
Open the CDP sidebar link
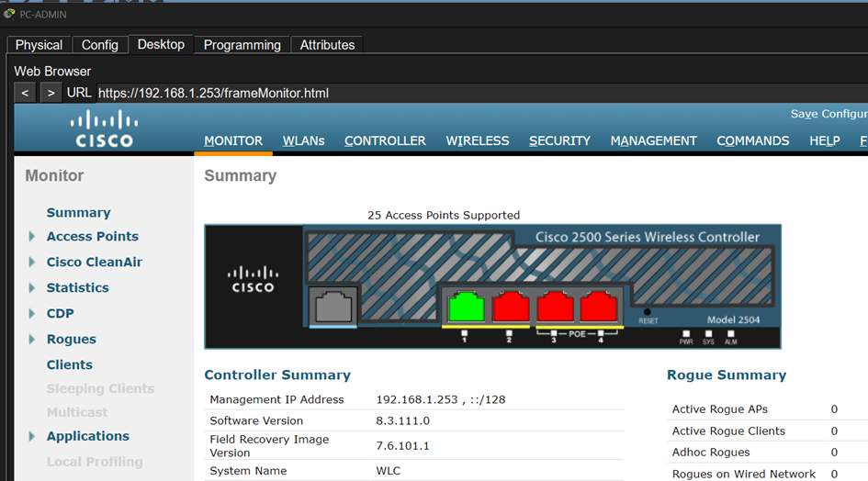[x=60, y=313]
